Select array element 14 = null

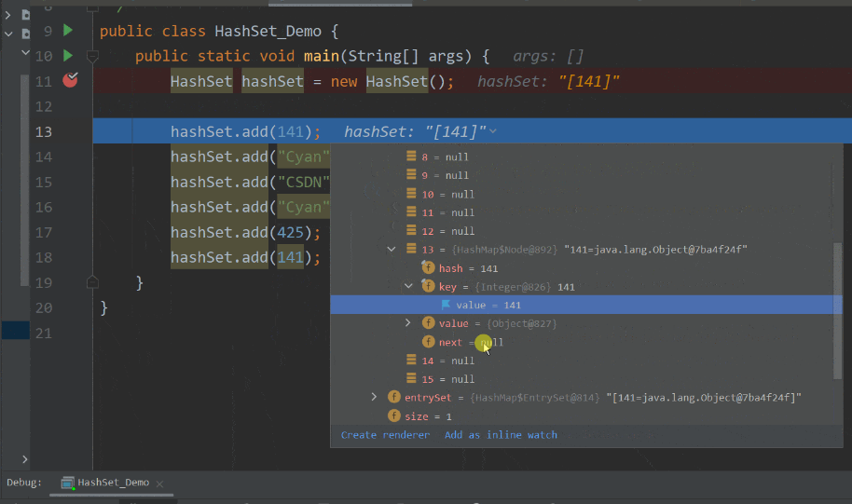pyautogui.click(x=582, y=361)
